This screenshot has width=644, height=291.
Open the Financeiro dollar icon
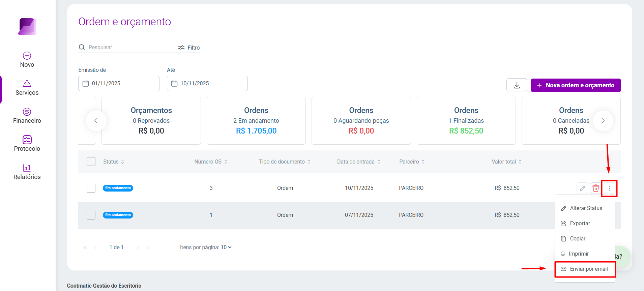(x=27, y=112)
